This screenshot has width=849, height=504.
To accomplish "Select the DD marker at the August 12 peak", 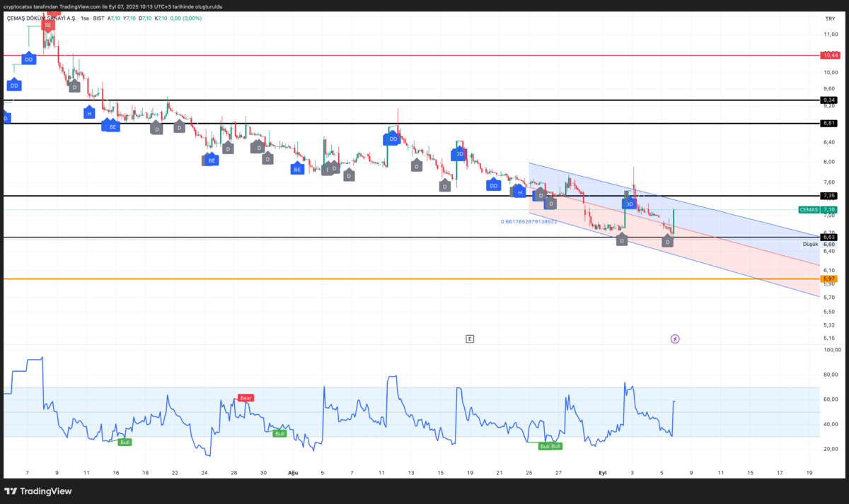I will point(393,139).
